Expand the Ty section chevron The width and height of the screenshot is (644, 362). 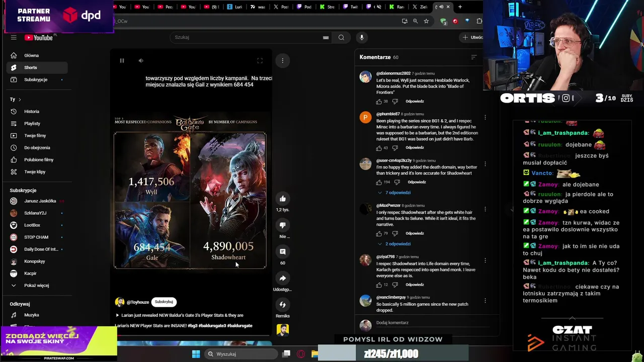click(20, 100)
